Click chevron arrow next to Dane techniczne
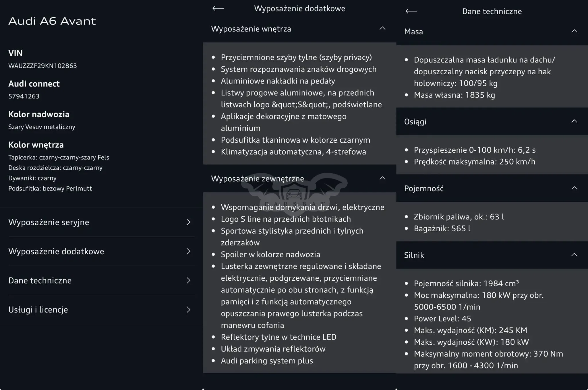 (x=189, y=281)
